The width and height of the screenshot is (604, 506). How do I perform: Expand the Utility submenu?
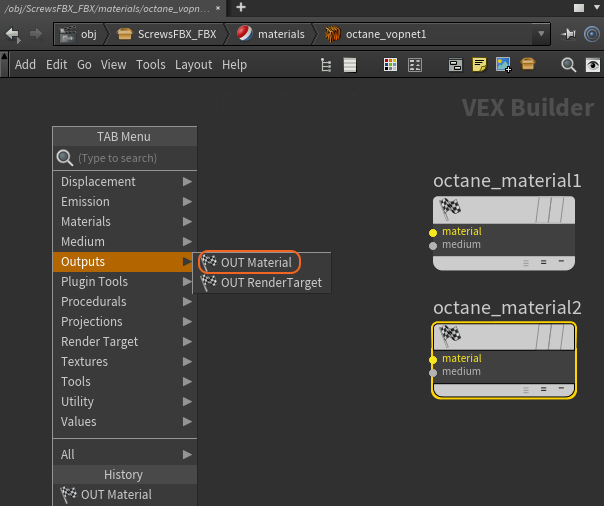pos(125,402)
